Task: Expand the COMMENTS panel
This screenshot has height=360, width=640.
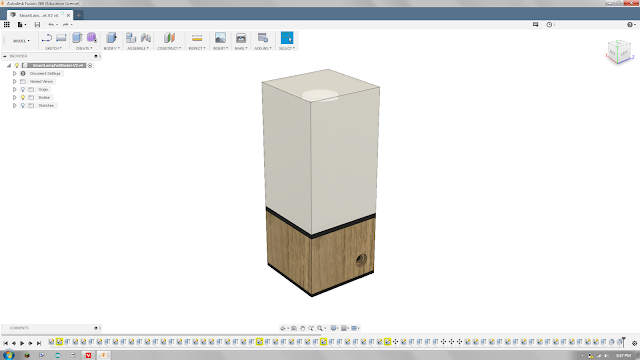Action: tap(96, 328)
